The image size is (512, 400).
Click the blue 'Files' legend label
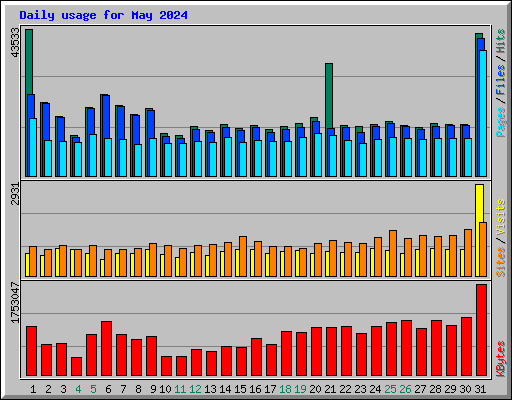click(500, 80)
